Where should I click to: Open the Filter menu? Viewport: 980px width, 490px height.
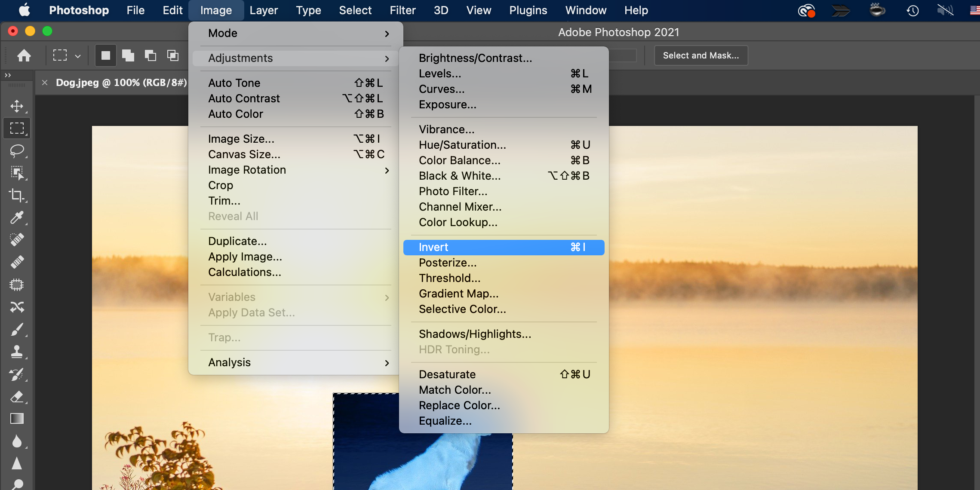[402, 10]
